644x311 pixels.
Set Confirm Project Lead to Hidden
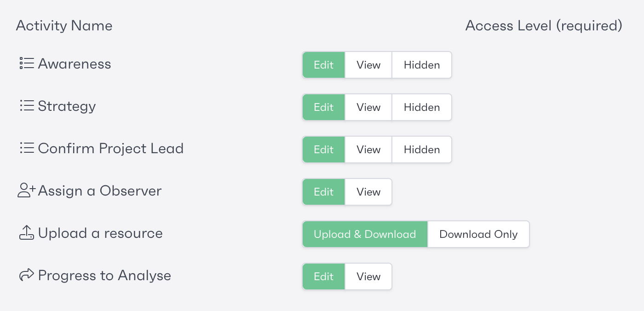(x=421, y=150)
